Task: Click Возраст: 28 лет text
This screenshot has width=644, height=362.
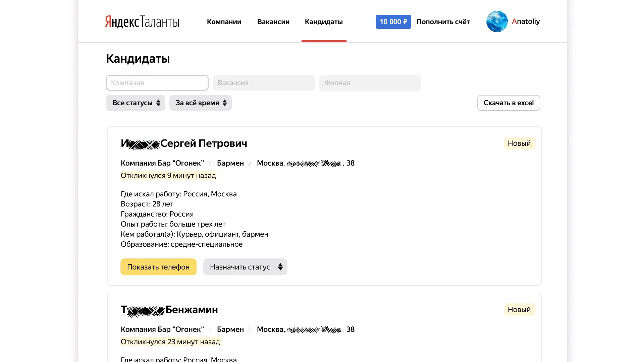Action: click(147, 204)
